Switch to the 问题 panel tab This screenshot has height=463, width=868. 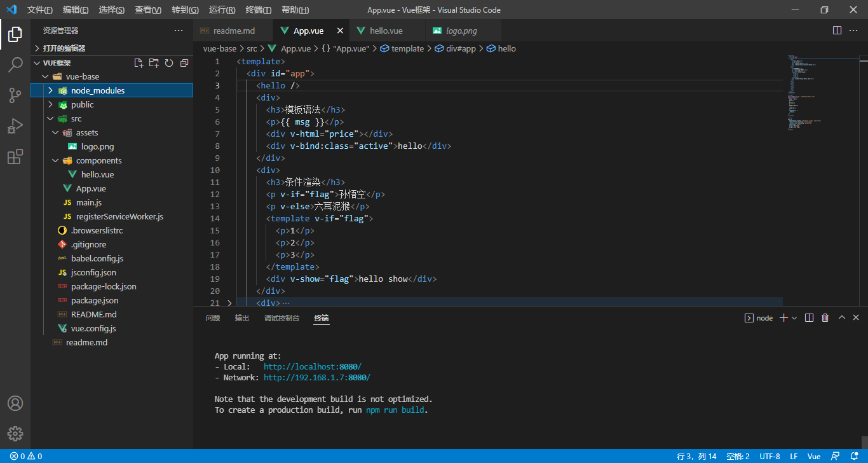tap(213, 318)
